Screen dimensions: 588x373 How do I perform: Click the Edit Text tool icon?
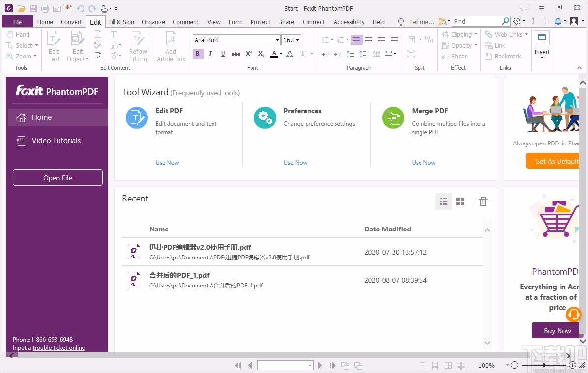point(54,47)
